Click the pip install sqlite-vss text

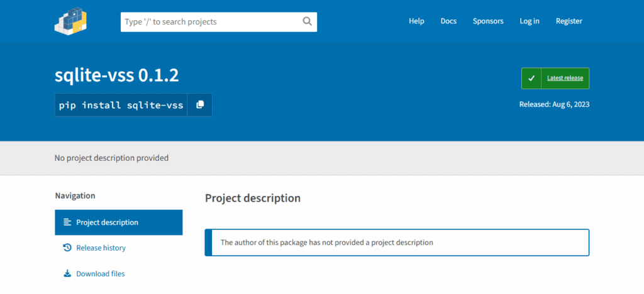121,105
